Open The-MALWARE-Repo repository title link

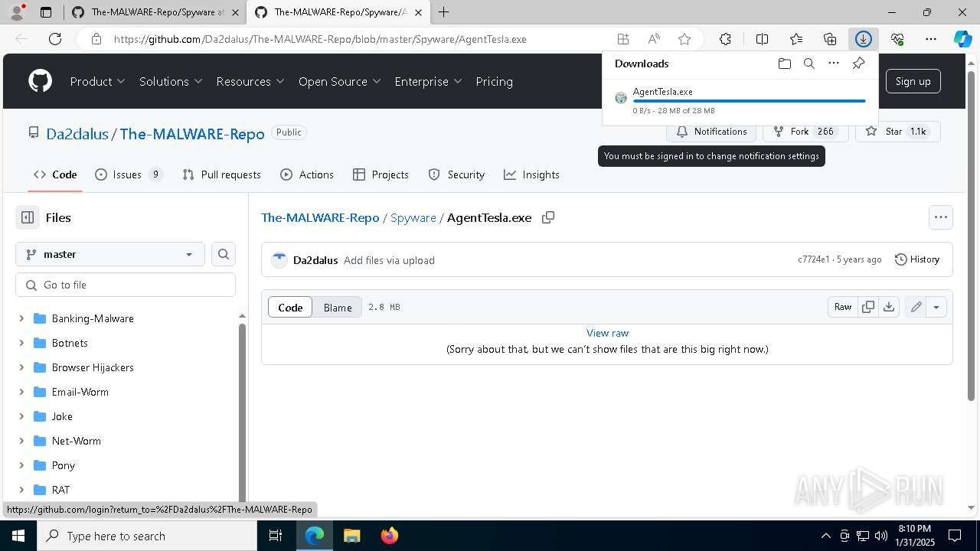(192, 133)
